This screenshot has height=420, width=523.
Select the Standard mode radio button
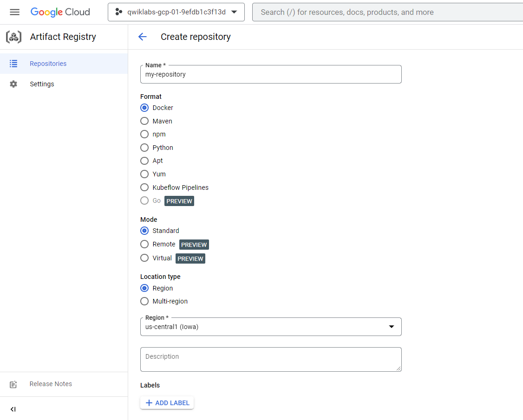coord(144,231)
